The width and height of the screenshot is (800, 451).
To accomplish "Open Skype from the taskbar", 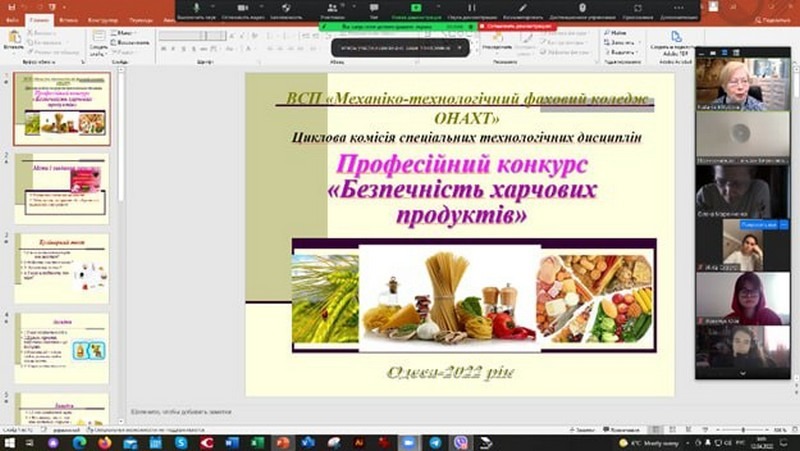I will (181, 443).
